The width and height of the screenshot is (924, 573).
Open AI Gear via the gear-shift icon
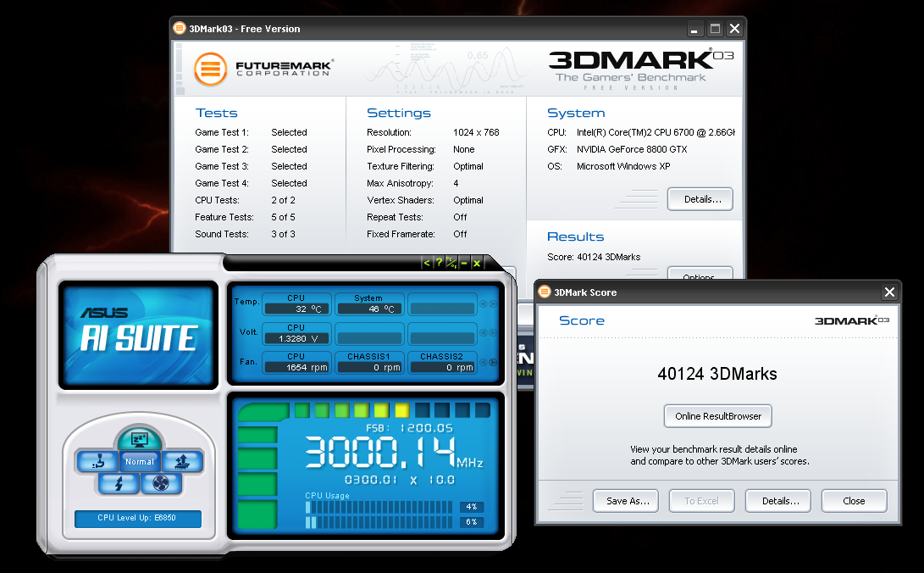[x=97, y=462]
